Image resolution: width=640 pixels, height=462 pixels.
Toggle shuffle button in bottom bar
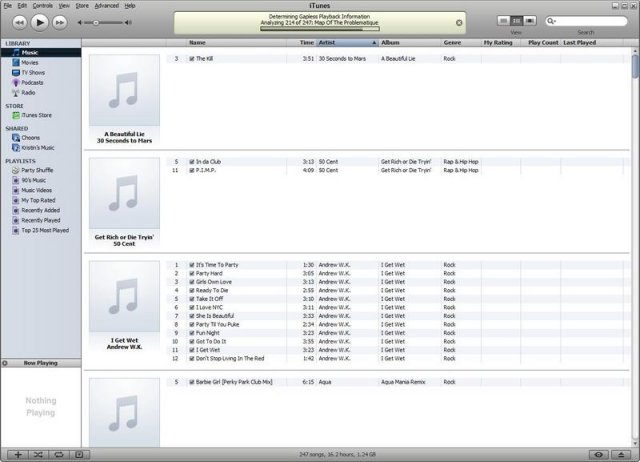tap(38, 455)
